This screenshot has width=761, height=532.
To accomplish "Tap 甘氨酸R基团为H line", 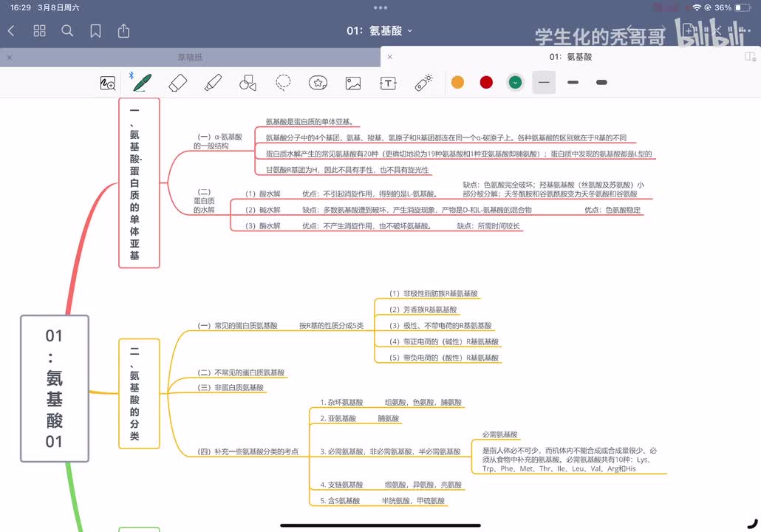I will [x=347, y=169].
